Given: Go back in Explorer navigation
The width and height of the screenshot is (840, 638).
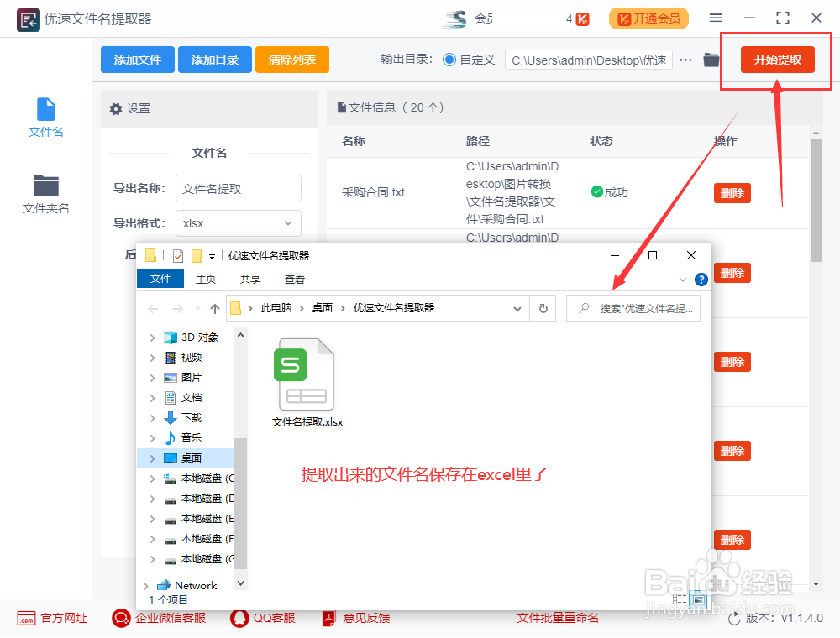Looking at the screenshot, I should [153, 309].
